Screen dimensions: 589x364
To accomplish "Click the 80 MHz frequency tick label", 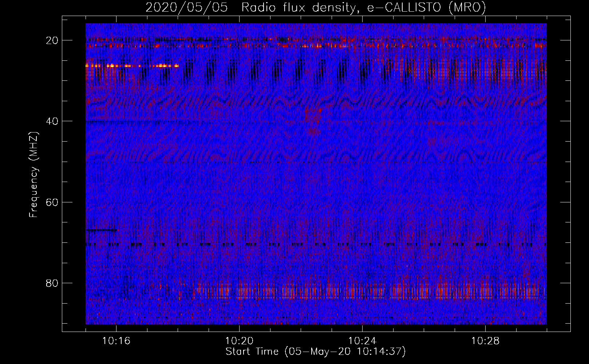I will tap(52, 283).
